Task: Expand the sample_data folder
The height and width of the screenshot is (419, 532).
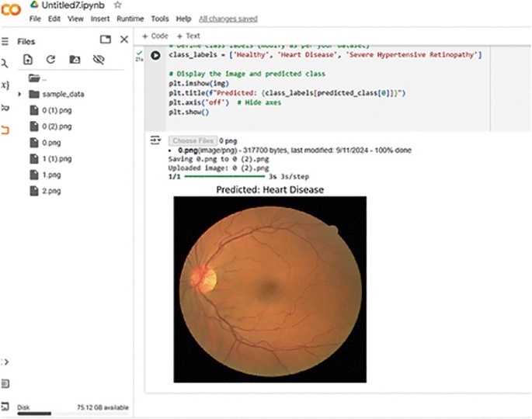Action: pos(19,94)
